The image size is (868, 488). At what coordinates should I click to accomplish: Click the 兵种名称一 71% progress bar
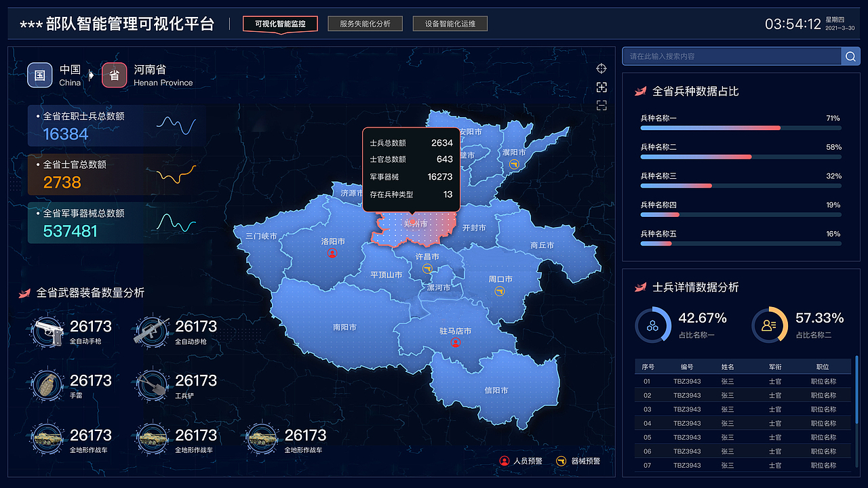point(741,127)
